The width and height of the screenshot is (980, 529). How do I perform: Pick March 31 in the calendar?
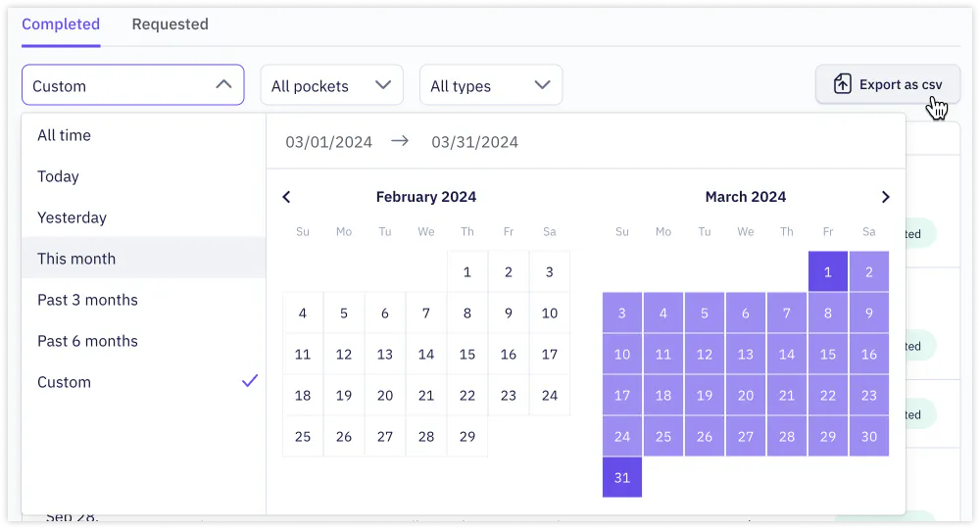point(622,477)
